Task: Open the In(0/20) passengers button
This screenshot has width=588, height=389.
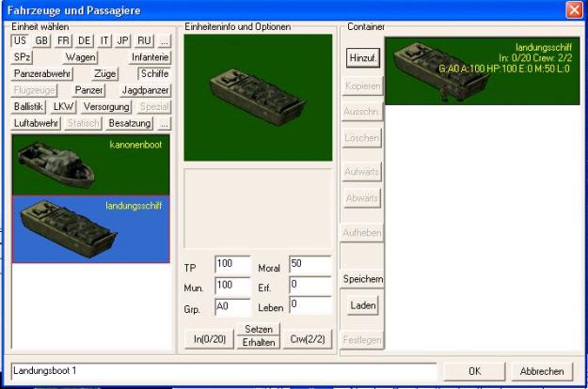Action: click(x=210, y=339)
